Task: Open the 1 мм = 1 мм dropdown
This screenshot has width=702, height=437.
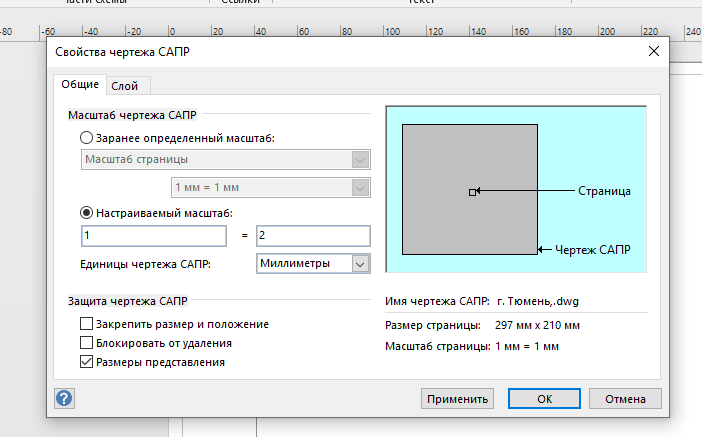Action: tap(271, 188)
